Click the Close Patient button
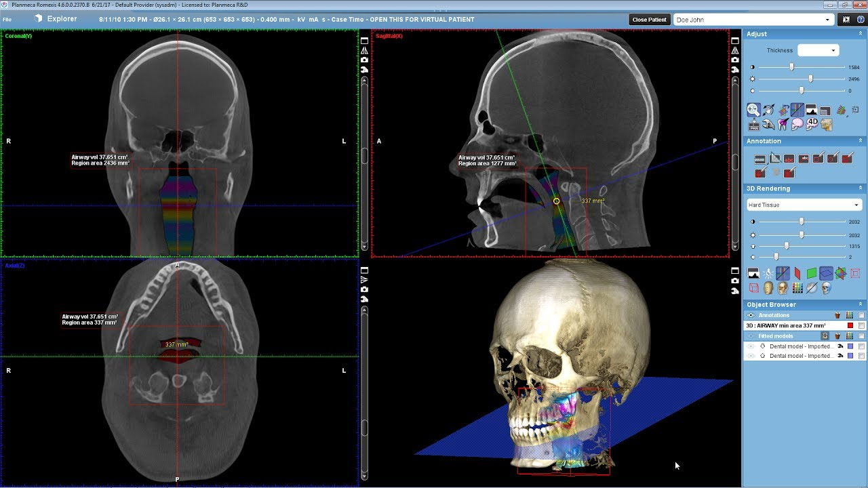 (x=649, y=20)
